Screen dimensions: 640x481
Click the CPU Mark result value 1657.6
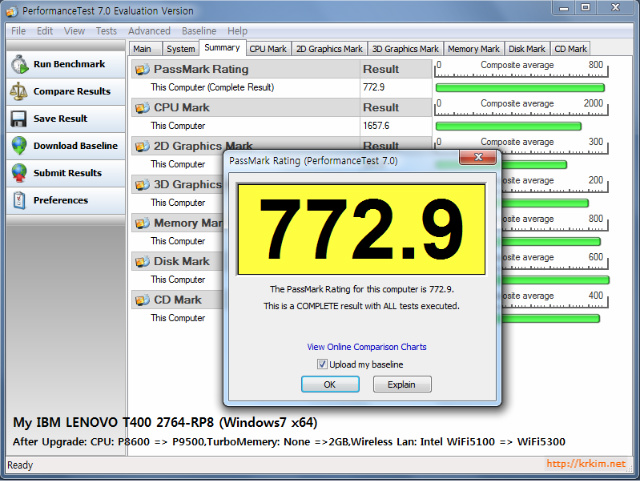pyautogui.click(x=376, y=126)
